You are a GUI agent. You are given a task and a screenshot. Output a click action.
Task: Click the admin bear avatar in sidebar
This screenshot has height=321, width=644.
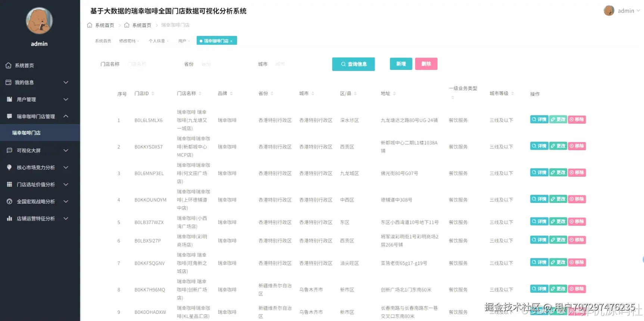39,21
